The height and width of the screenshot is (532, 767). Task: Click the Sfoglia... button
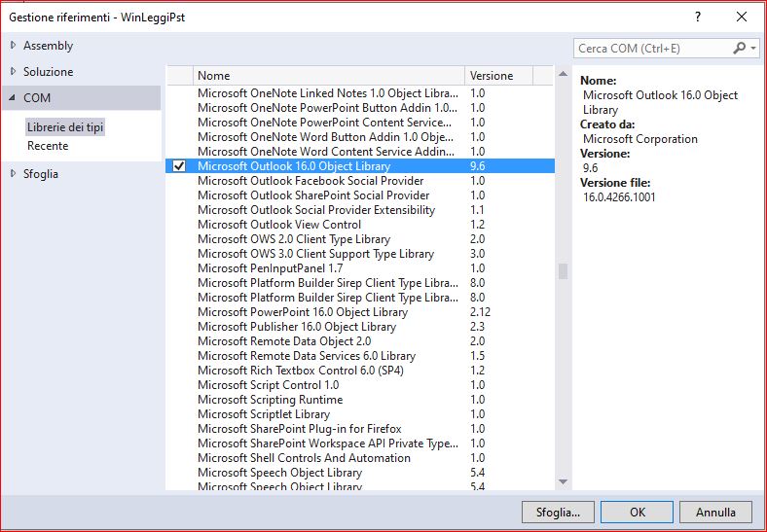(x=558, y=512)
